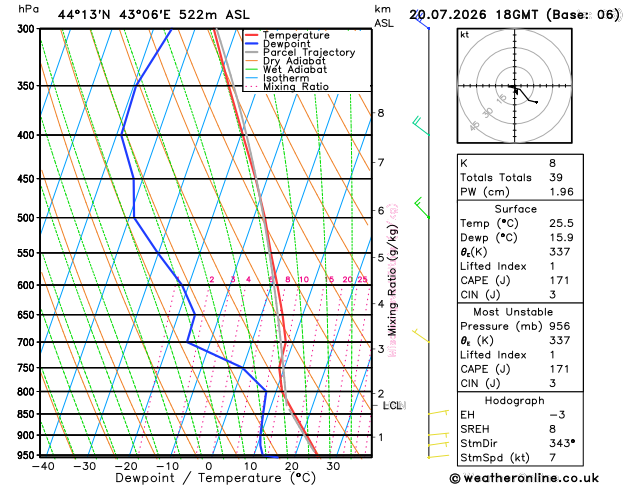Viewport: 629px width, 486px height.
Task: Click the Surface section heading
Action: [x=515, y=209]
